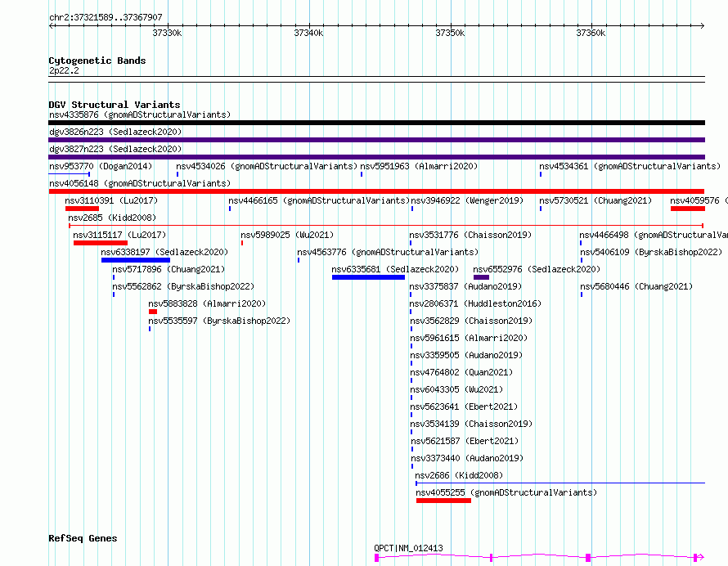728x566 pixels.
Task: Select nsv4764802 (Quan2021) label
Action: pyautogui.click(x=461, y=372)
